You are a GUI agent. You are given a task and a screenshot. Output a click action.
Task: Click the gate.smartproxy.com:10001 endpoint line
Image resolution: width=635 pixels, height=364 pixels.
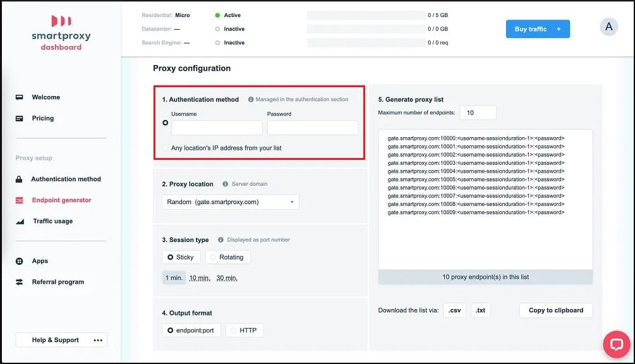tap(476, 147)
